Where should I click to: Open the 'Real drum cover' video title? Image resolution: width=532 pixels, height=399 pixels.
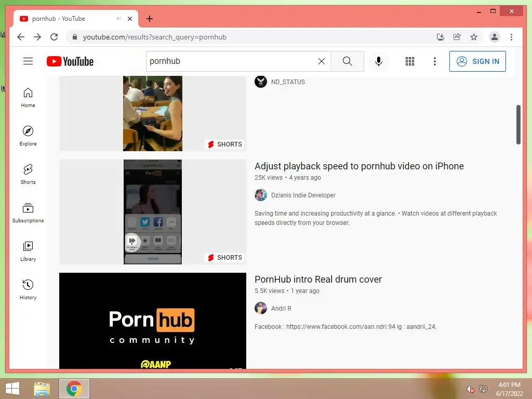point(318,279)
